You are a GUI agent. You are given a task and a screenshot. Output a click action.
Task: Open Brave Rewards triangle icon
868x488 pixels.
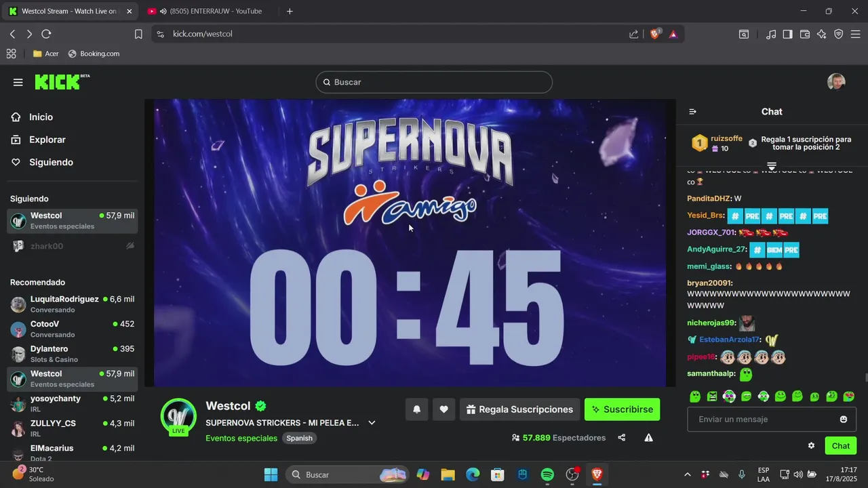point(673,34)
